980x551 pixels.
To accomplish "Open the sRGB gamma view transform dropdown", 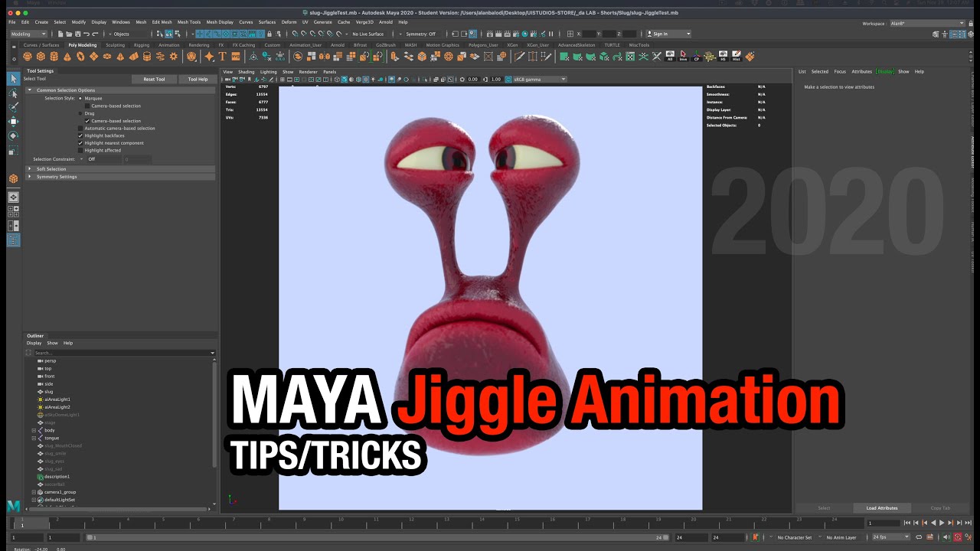I will point(540,79).
